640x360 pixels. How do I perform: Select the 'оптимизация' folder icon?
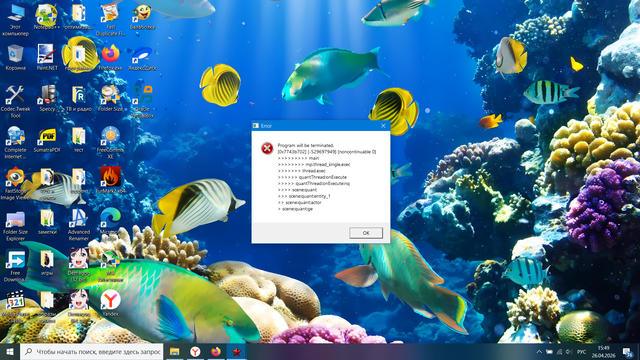click(x=79, y=17)
